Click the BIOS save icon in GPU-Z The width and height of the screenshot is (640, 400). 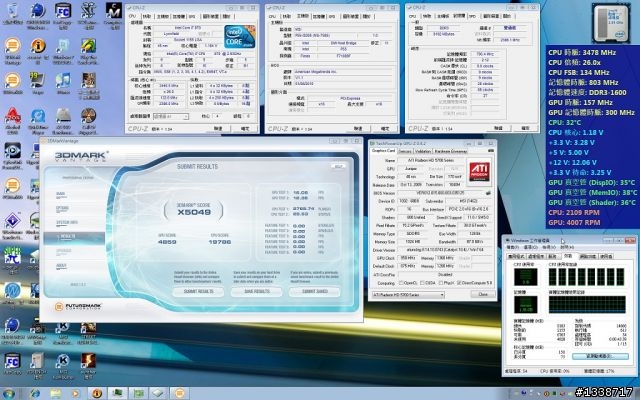pos(488,193)
